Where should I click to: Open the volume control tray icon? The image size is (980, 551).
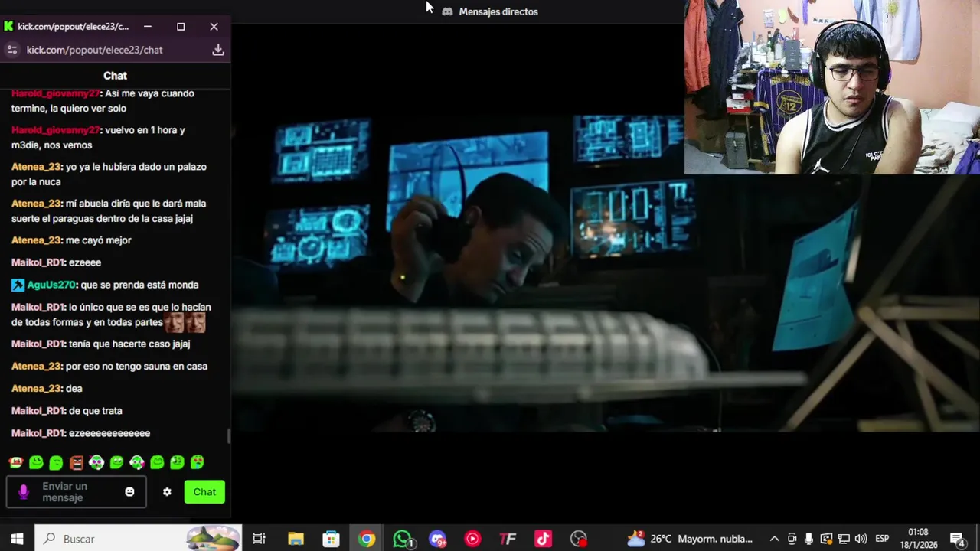[x=861, y=539]
